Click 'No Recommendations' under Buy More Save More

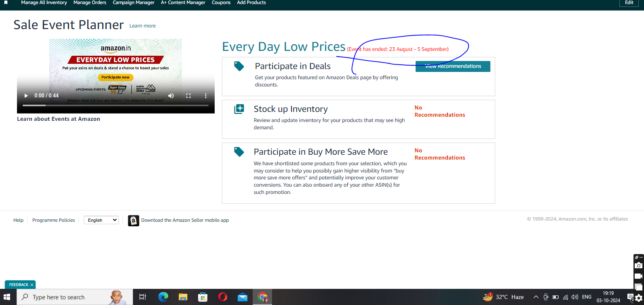439,154
